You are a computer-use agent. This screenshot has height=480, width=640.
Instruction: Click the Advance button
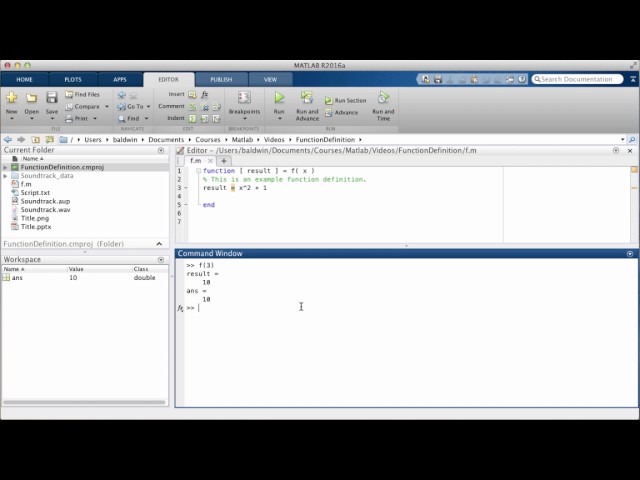(342, 113)
